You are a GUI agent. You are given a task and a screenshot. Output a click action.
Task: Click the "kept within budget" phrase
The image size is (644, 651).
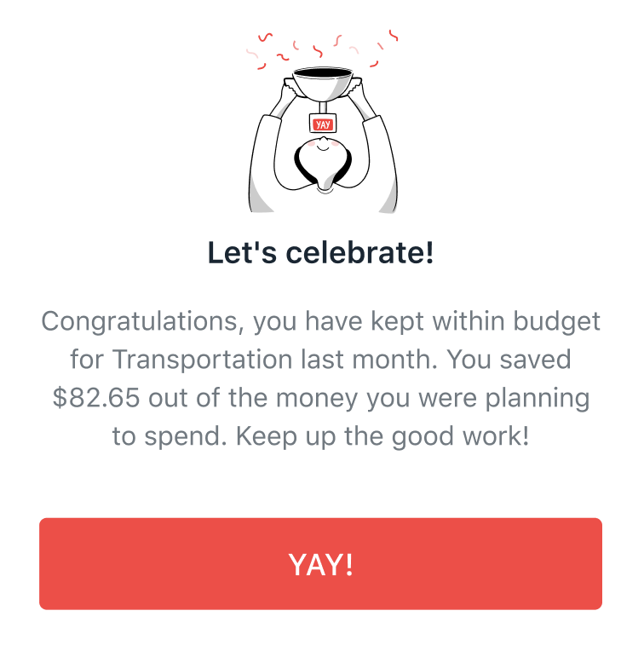[485, 322]
